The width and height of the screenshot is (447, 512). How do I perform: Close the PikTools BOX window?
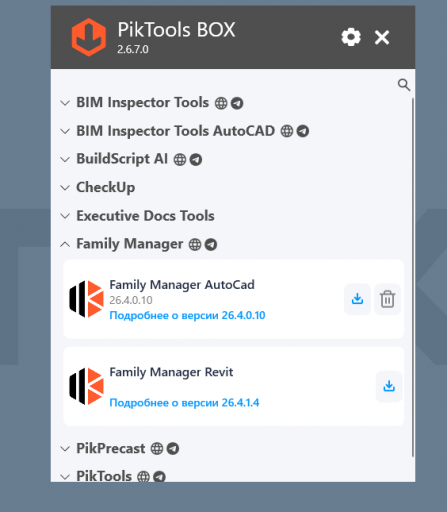tap(382, 37)
